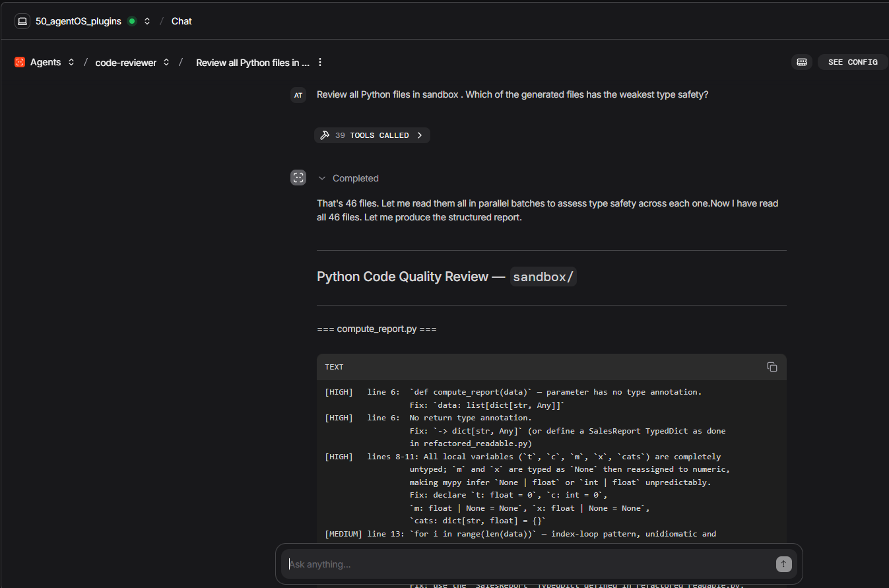Click the 'Fix: `data: list[dict[str, Any]]`' line
The height and width of the screenshot is (588, 889).
tap(487, 405)
